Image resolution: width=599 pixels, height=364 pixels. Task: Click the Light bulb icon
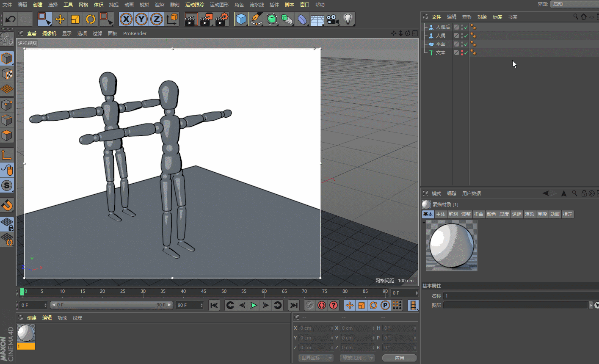pos(348,19)
